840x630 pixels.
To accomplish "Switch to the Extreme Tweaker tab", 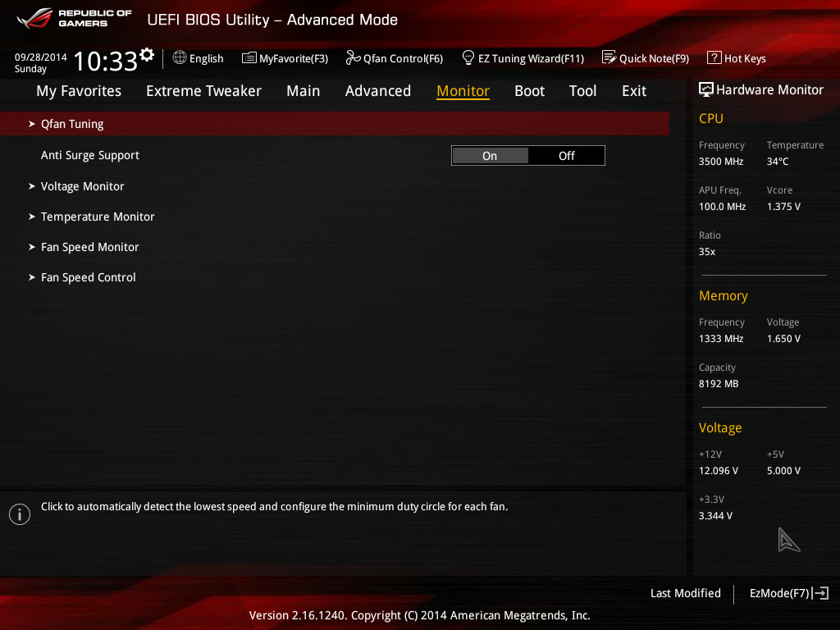I will point(203,91).
